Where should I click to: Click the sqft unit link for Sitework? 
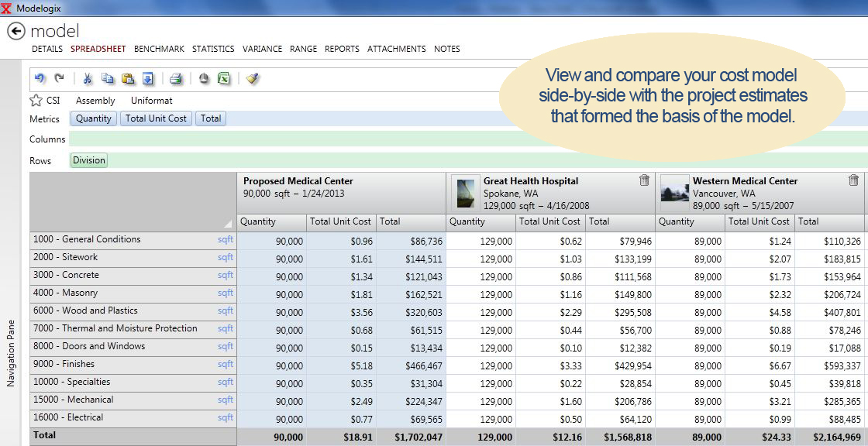tap(226, 257)
